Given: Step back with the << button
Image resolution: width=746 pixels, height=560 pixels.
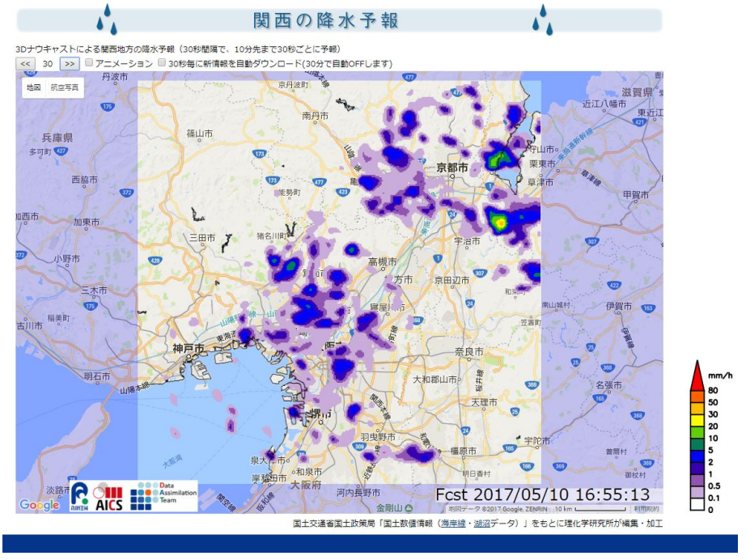Looking at the screenshot, I should click(25, 63).
